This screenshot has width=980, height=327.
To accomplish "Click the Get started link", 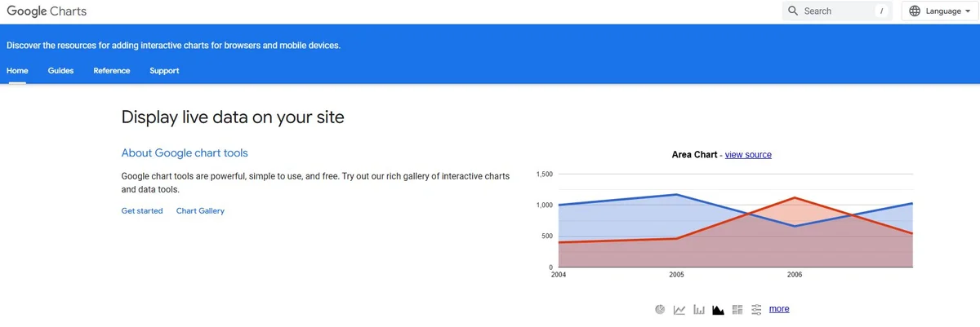I will (x=142, y=211).
